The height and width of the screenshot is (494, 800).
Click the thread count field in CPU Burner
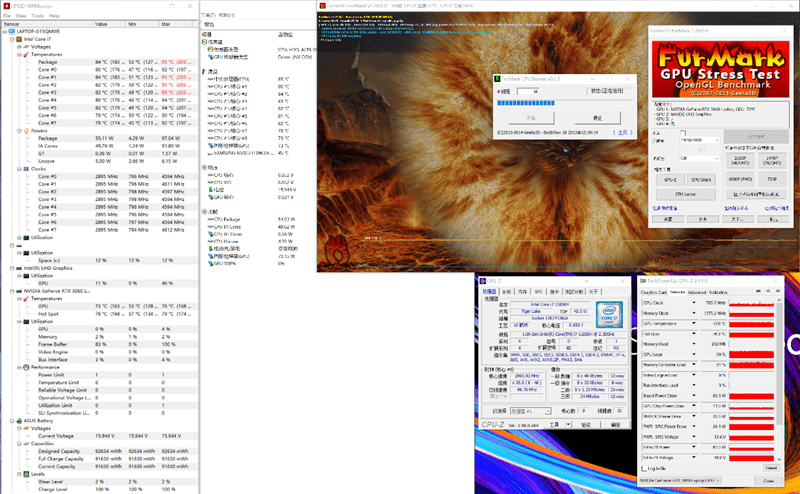528,91
